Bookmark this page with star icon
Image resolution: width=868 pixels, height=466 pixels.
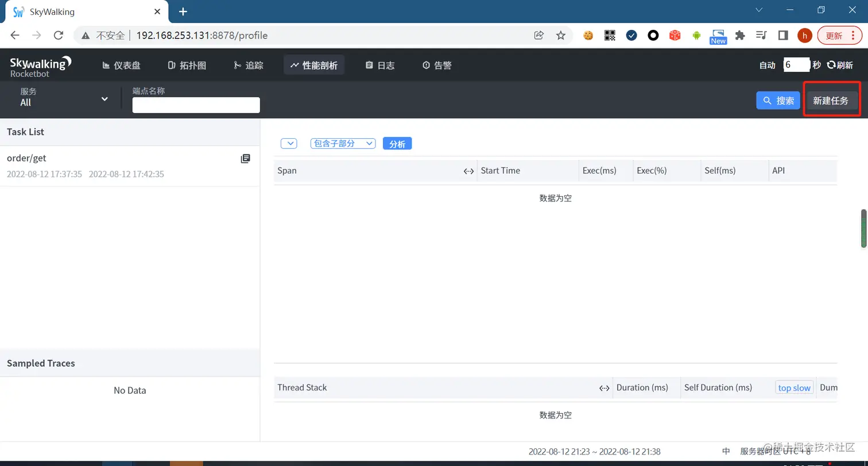point(561,35)
